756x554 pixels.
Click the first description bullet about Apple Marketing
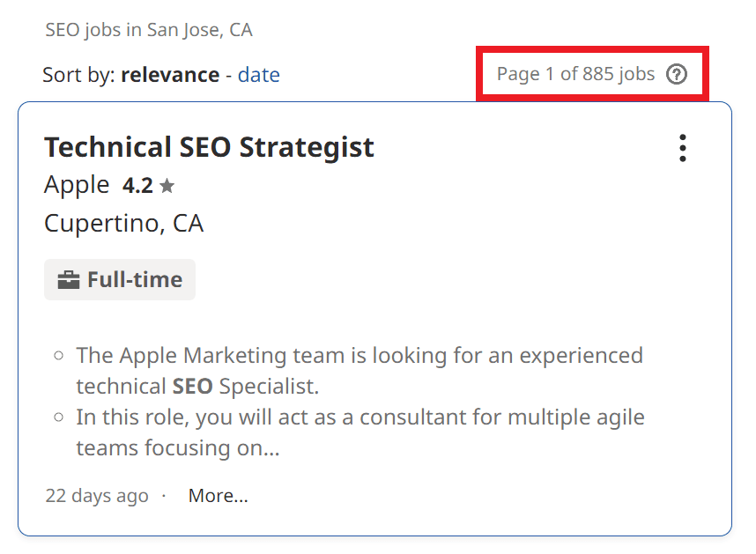point(359,355)
